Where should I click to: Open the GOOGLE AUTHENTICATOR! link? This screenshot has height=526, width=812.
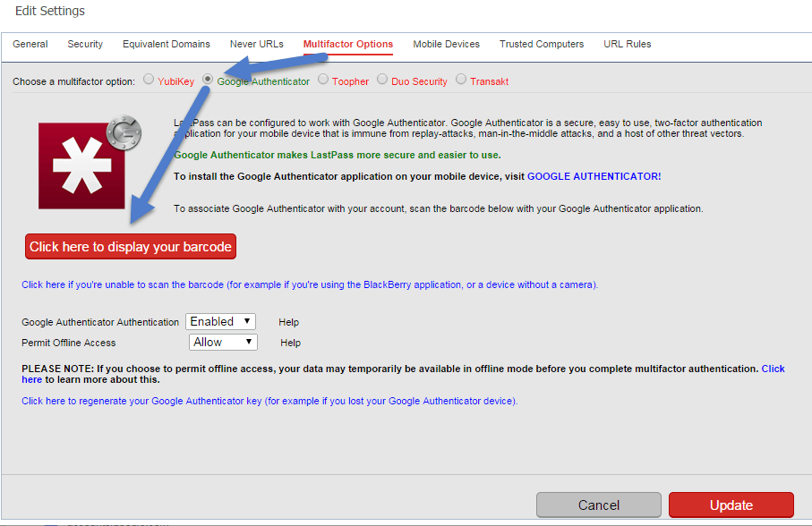[x=593, y=176]
